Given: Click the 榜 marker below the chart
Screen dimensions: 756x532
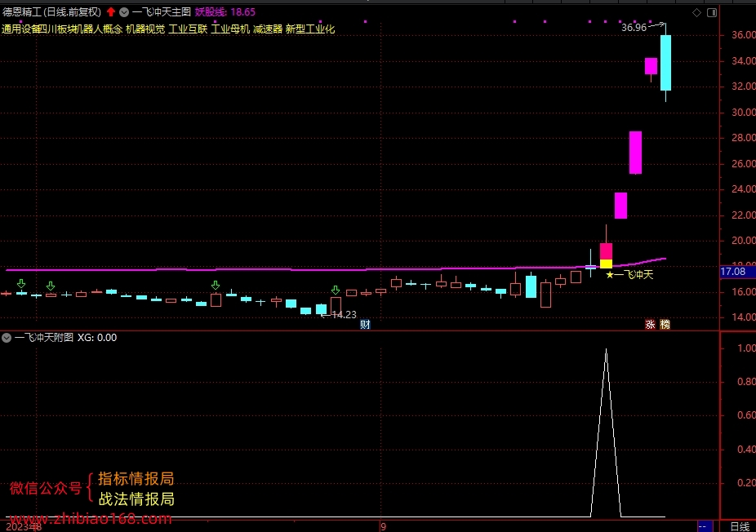Looking at the screenshot, I should click(x=665, y=324).
